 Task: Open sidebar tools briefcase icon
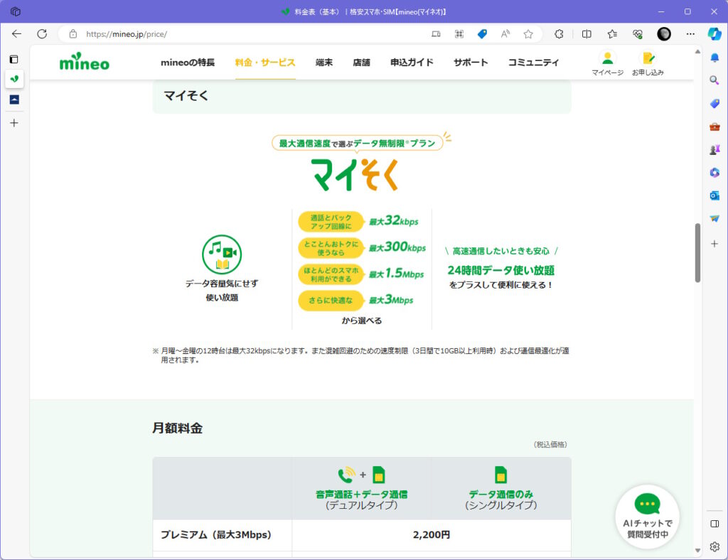tap(714, 126)
